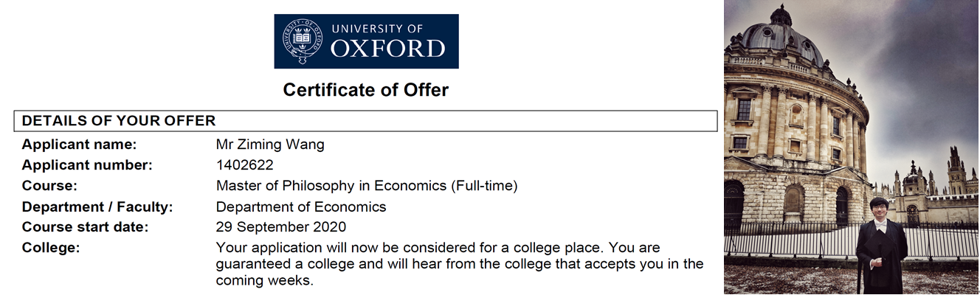The width and height of the screenshot is (980, 295).
Task: Click the DETAILS OF YOUR OFFER header bar
Action: click(x=365, y=121)
